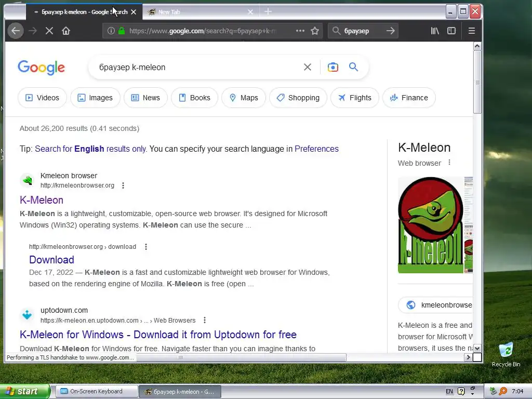
Task: Search by image using camera icon
Action: 333,67
